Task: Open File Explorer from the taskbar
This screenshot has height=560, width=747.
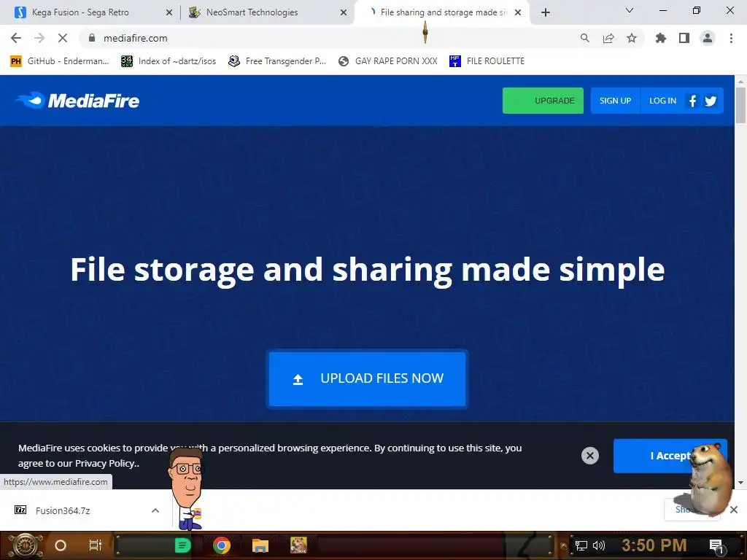Action: [x=260, y=545]
